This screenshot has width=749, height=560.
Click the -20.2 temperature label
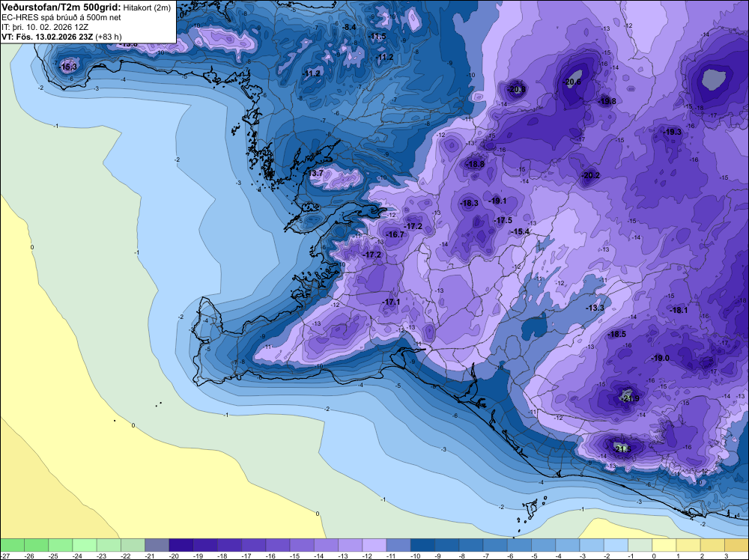tap(590, 175)
